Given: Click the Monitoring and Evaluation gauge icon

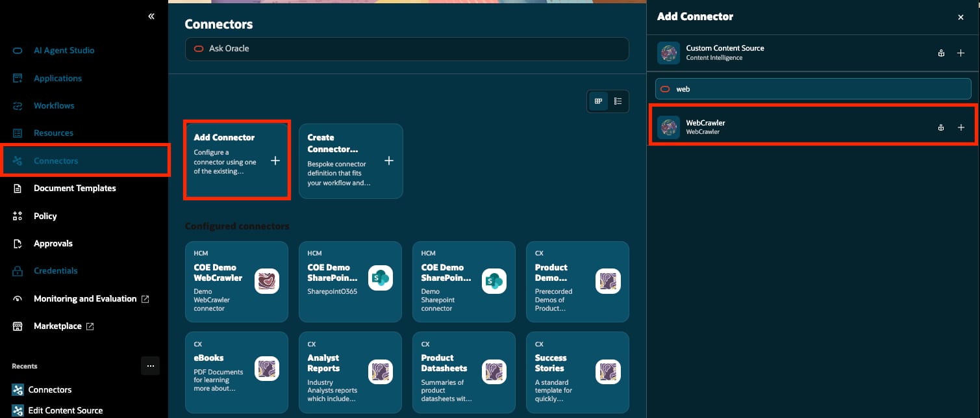Looking at the screenshot, I should coord(18,298).
